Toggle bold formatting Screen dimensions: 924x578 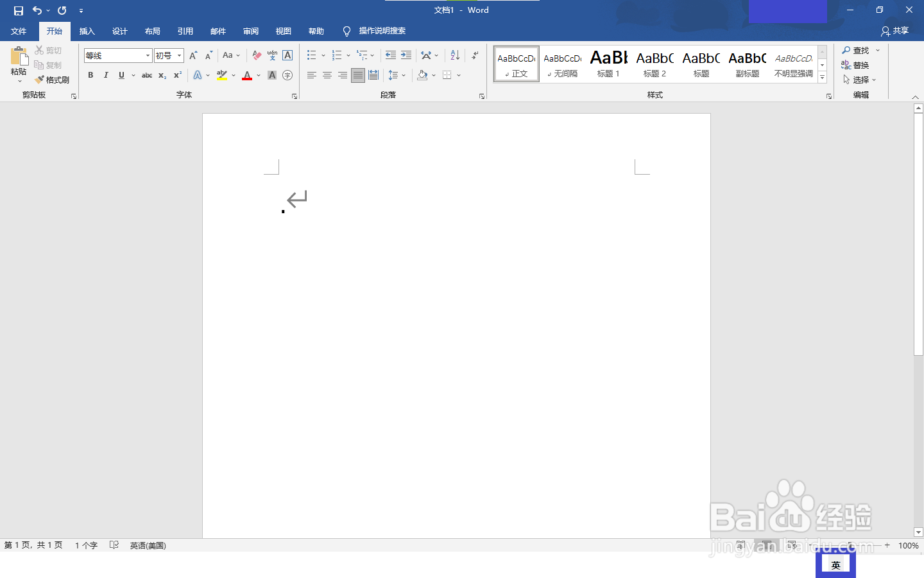tap(90, 75)
